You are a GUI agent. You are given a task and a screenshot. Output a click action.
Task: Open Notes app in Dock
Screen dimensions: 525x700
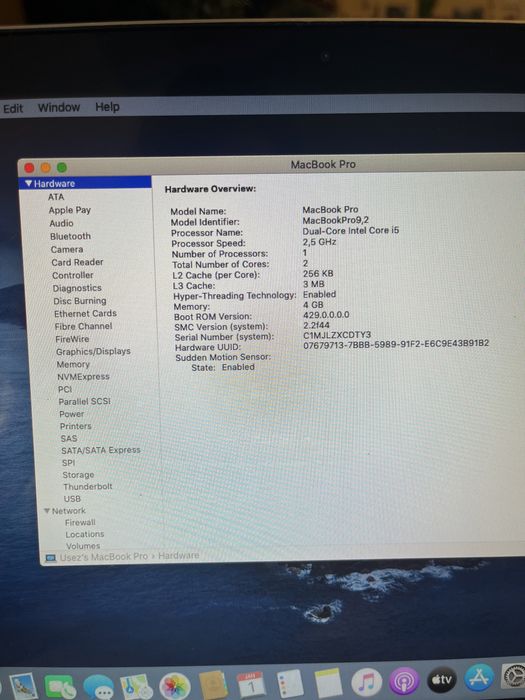pyautogui.click(x=328, y=683)
